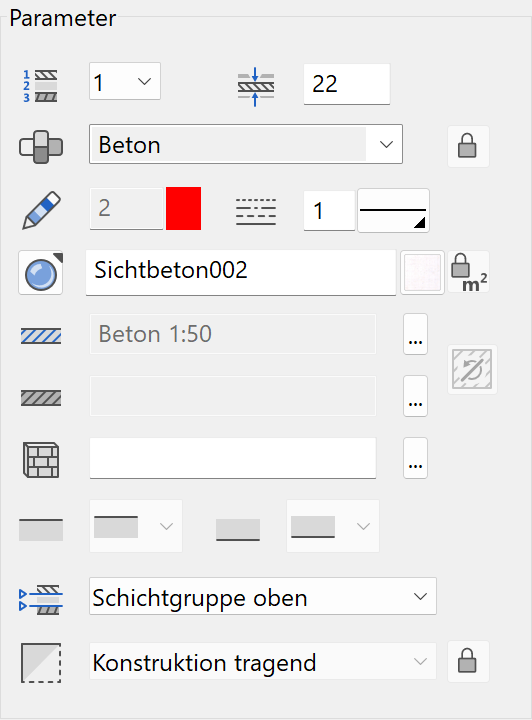Click the blue hatching icon
The width and height of the screenshot is (532, 720).
(x=41, y=336)
